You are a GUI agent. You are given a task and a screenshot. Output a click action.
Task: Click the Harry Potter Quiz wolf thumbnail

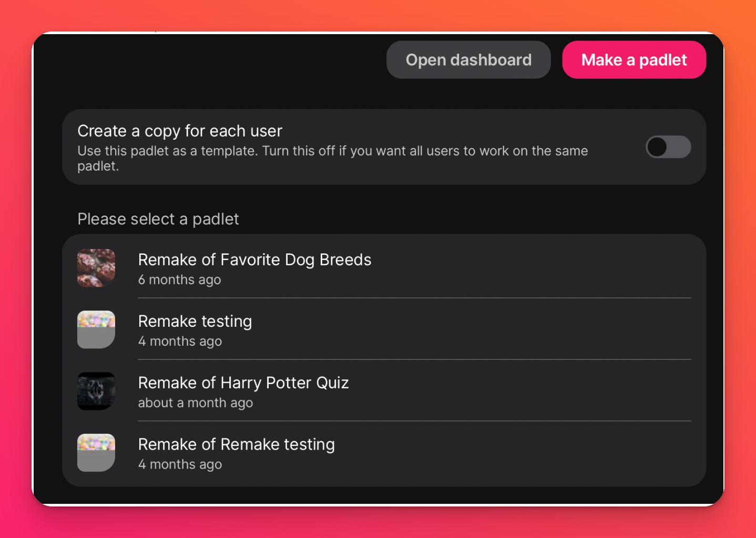pos(96,391)
